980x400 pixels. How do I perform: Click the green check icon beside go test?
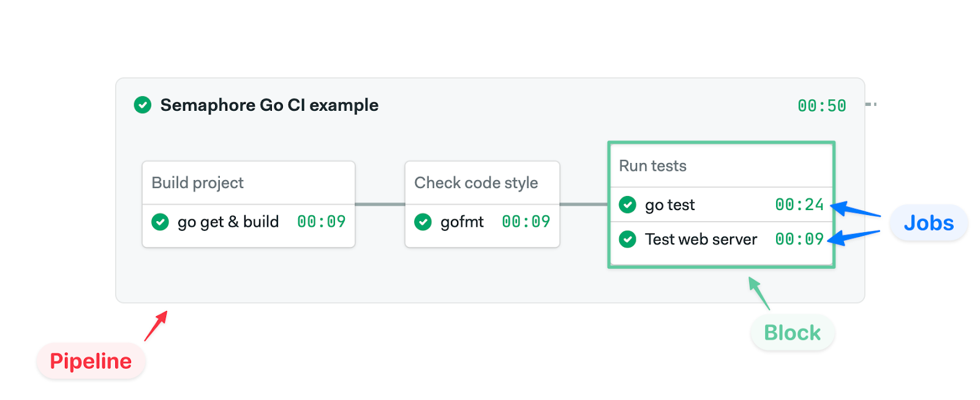[628, 205]
